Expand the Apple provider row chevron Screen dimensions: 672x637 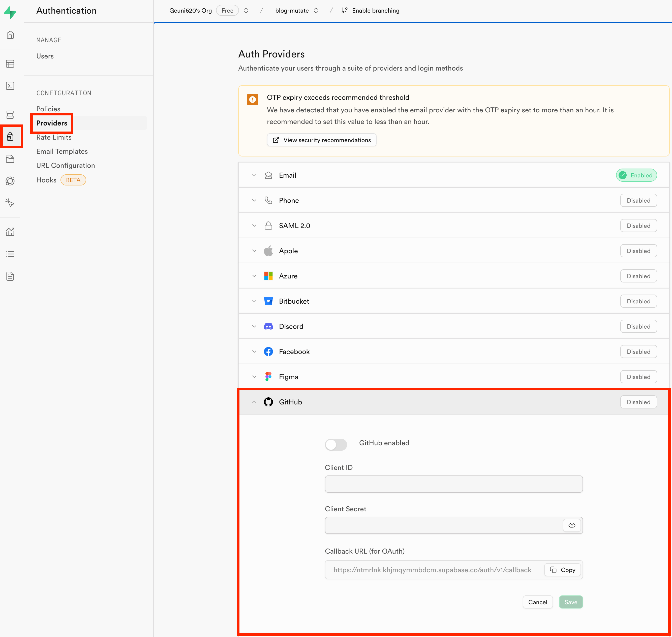254,250
